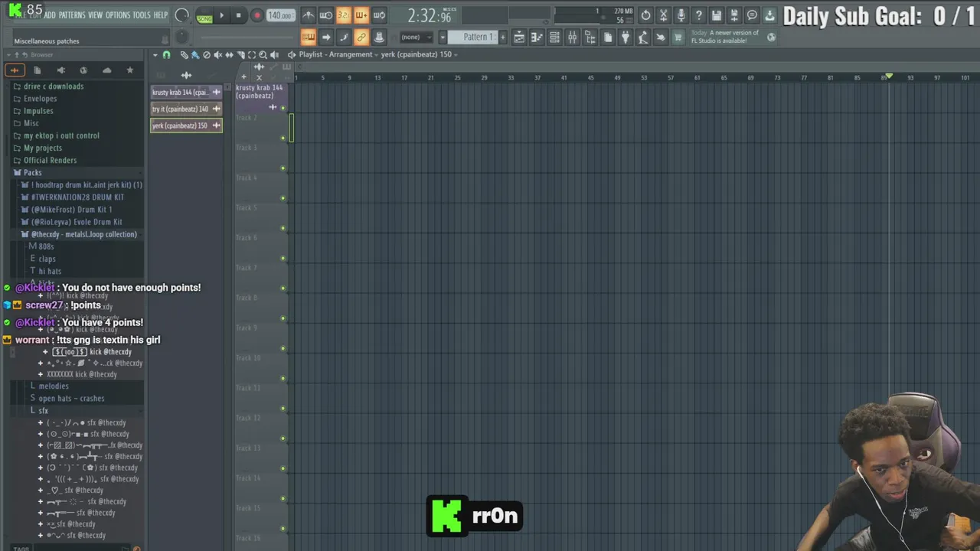Open yerk (cpainbeatz) 150 clip dropdown

point(419,54)
